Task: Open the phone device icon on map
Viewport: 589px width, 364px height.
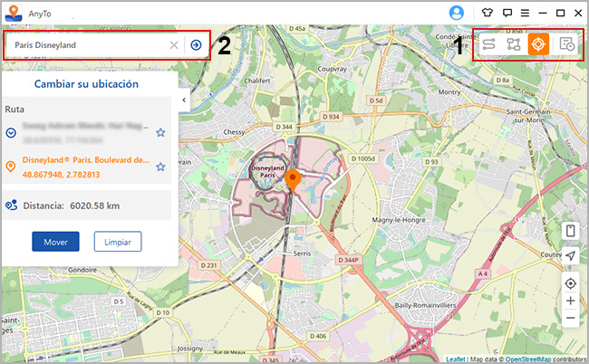Action: pyautogui.click(x=570, y=230)
